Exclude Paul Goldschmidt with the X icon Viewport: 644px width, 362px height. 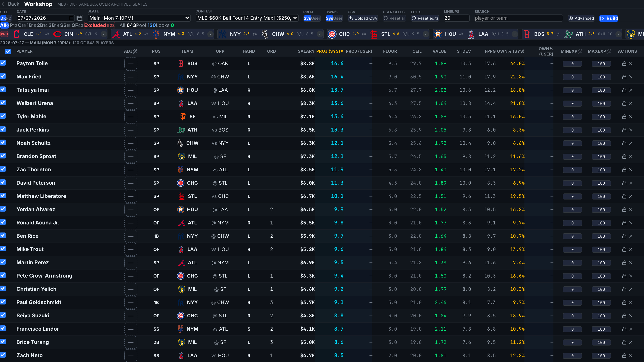click(631, 302)
